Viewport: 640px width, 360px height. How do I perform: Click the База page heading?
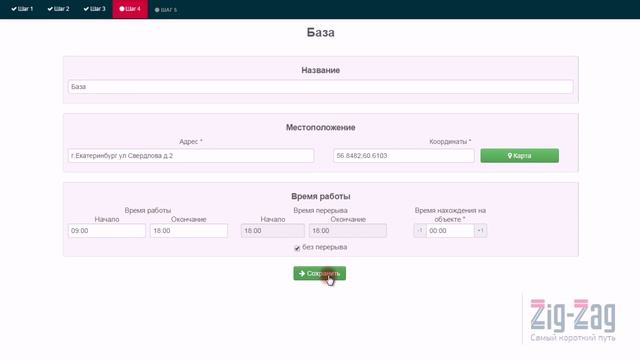(320, 32)
